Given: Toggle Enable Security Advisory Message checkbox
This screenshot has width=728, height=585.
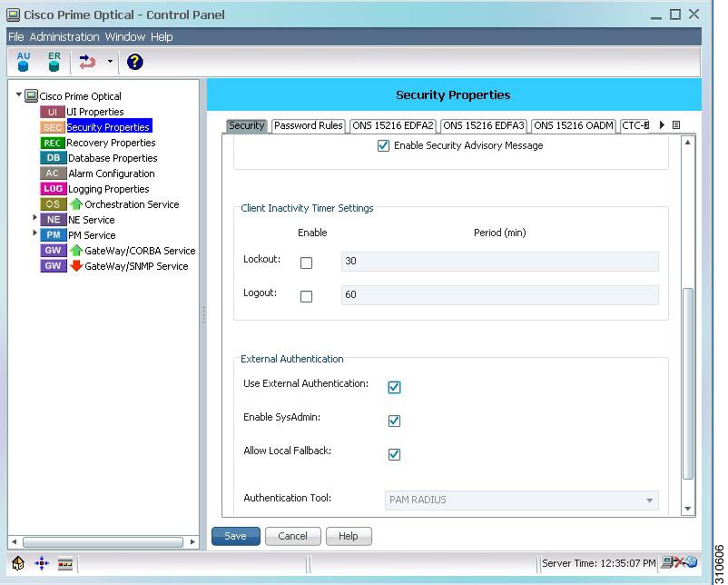Looking at the screenshot, I should [383, 146].
